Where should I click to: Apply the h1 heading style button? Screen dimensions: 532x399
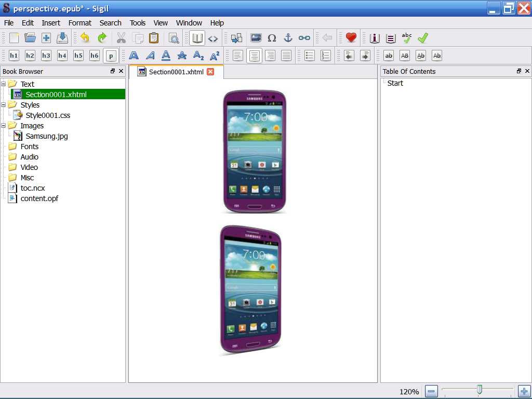(14, 56)
